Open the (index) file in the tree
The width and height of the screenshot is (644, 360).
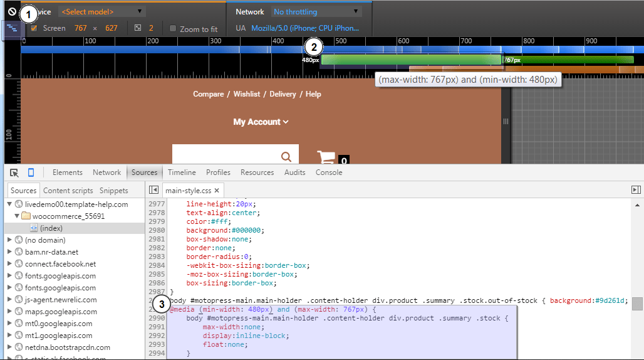point(51,228)
